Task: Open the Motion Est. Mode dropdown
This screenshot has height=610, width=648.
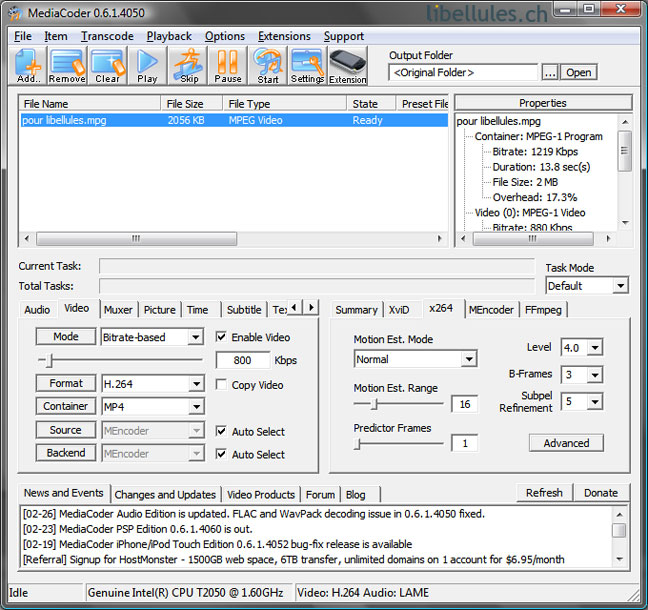Action: [469, 359]
